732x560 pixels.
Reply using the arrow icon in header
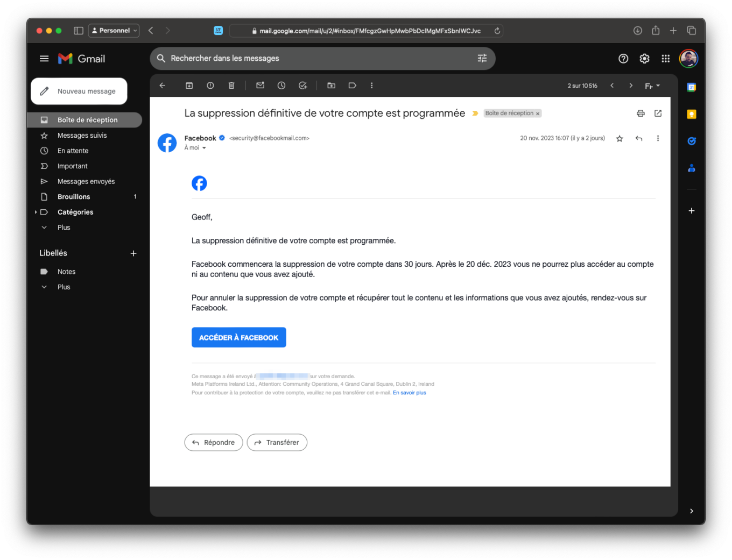click(x=639, y=138)
